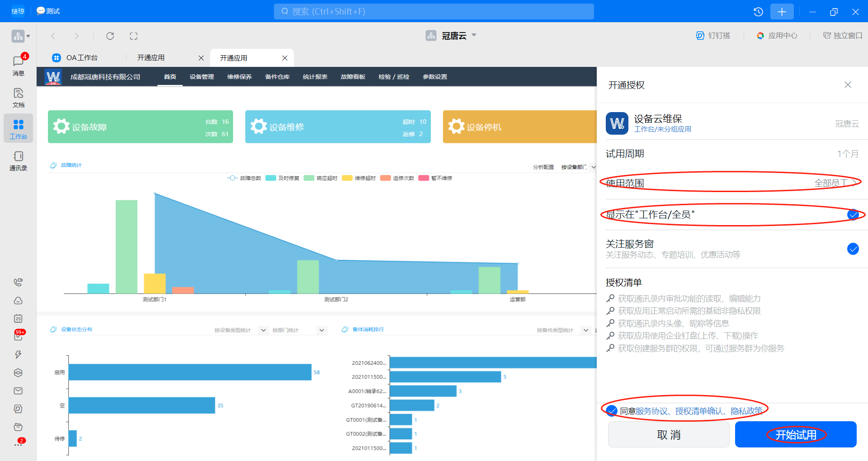Open the 服务协议 link
This screenshot has width=868, height=461.
point(651,411)
